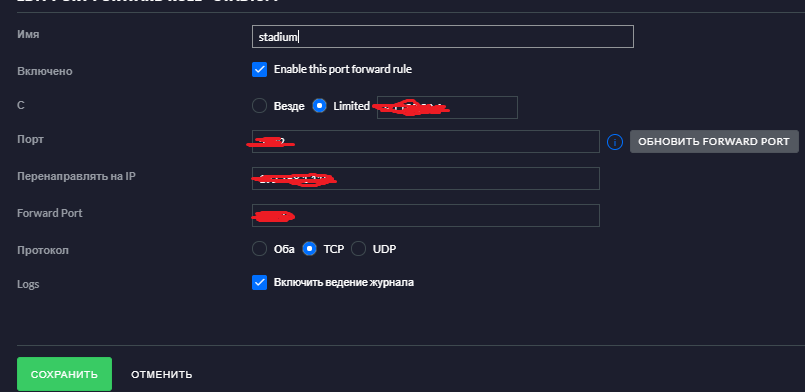Click the 'Везде' label text
This screenshot has height=392, width=805.
(x=289, y=107)
